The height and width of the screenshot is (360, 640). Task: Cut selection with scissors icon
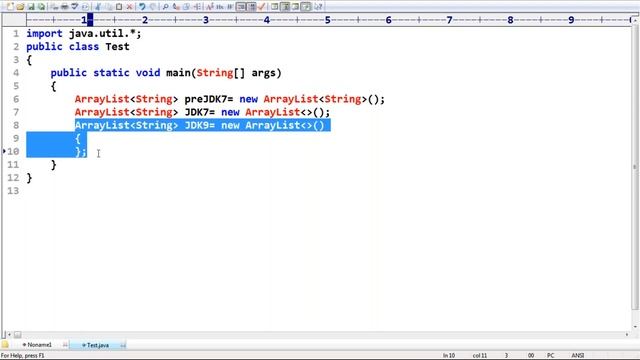97,7
